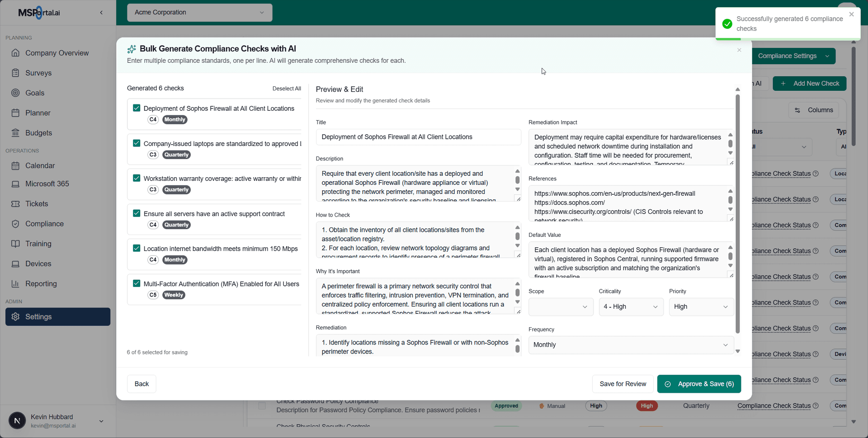Open the Frequency dropdown set to Monthly
Viewport: 868px width, 438px height.
pos(630,344)
